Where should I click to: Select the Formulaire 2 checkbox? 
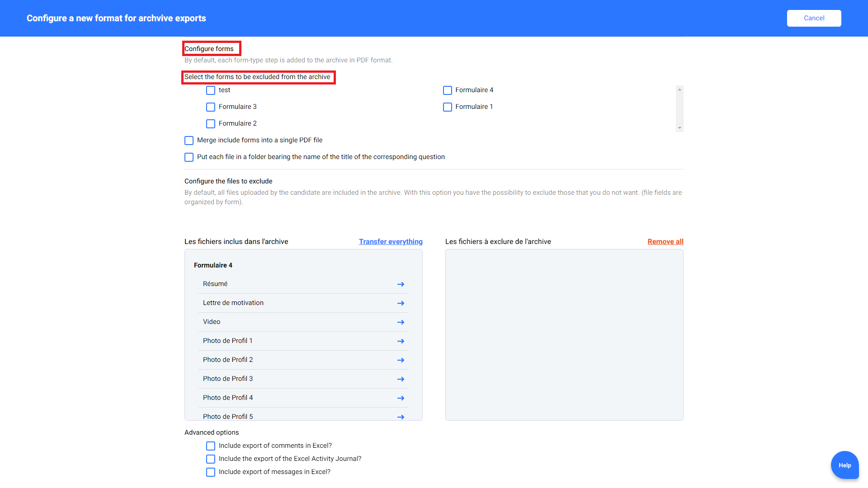(211, 124)
